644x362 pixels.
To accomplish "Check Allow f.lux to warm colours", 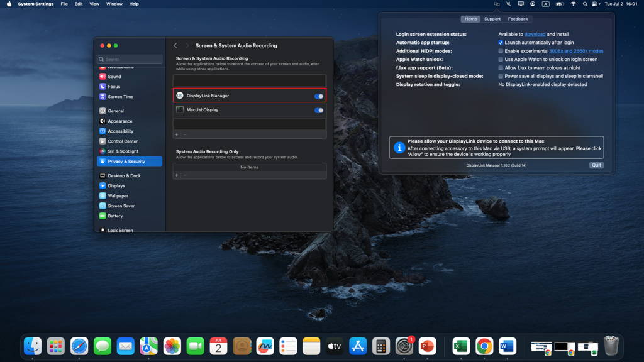I will coord(501,68).
